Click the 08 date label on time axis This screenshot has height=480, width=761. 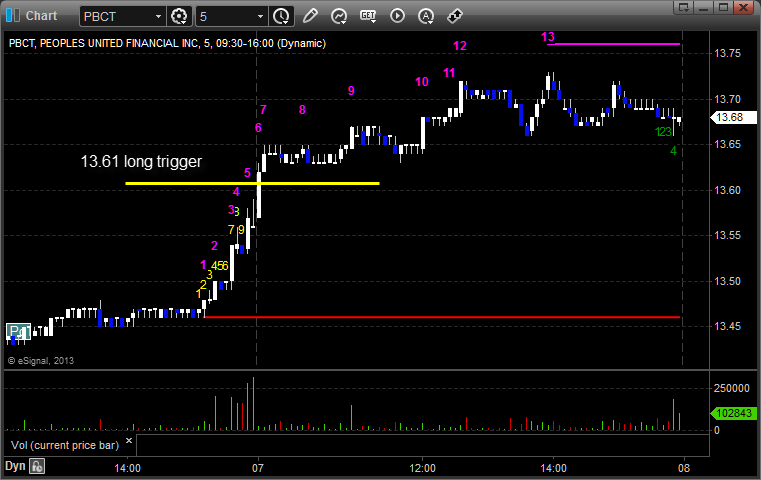tap(684, 468)
